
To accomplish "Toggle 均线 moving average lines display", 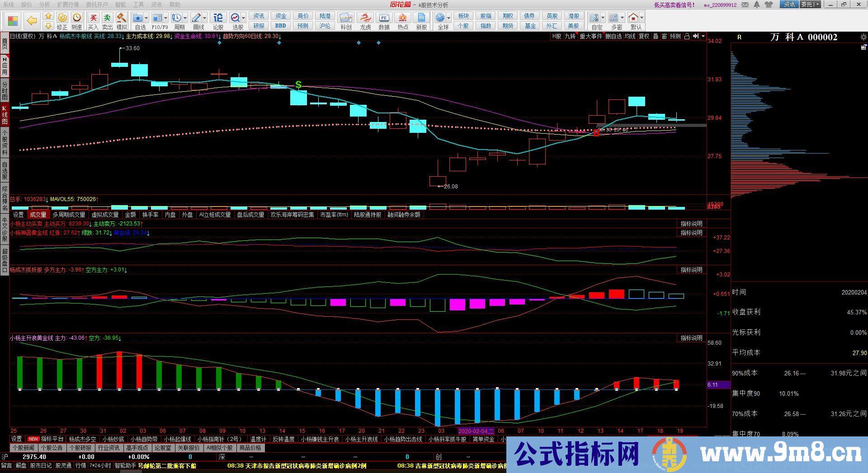I will tap(630, 36).
